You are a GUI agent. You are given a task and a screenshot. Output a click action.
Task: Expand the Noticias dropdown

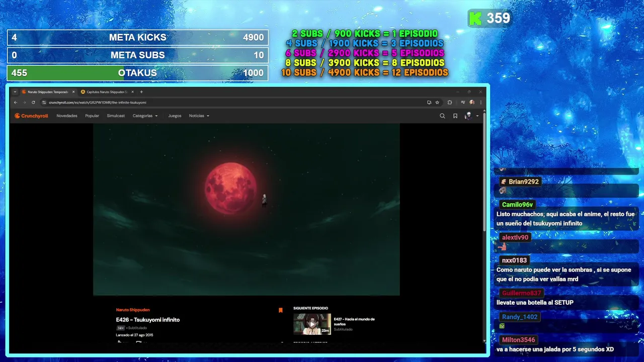coord(199,116)
